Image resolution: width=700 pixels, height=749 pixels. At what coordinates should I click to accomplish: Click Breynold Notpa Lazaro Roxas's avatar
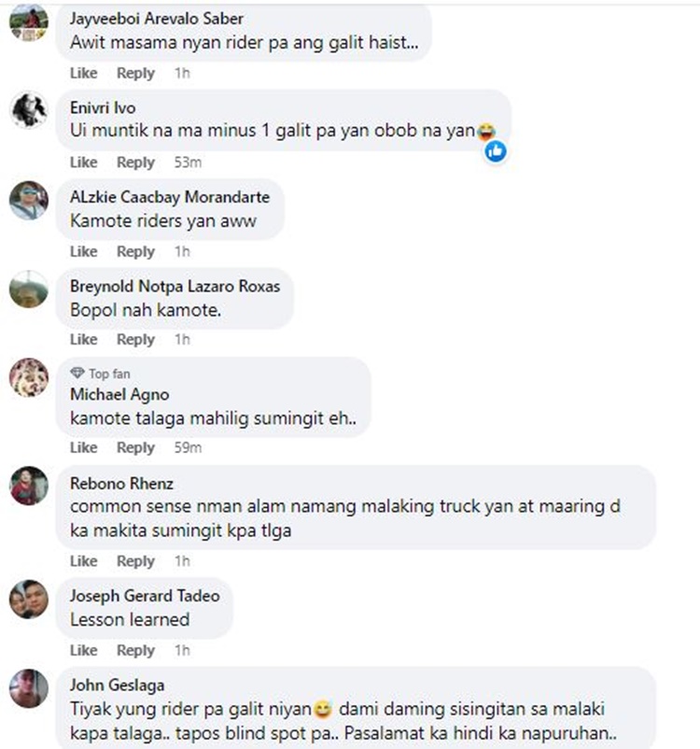coord(28,289)
